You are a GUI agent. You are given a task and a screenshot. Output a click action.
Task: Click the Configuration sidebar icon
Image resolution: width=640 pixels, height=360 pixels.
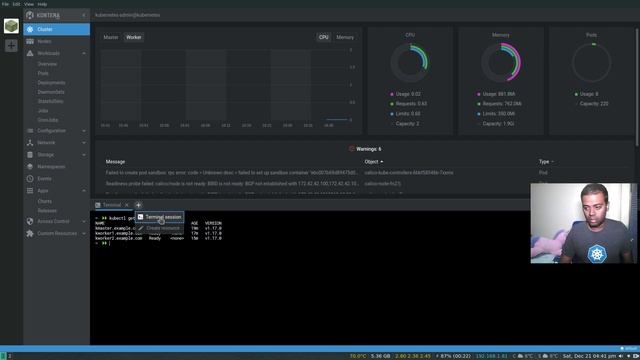pos(30,131)
